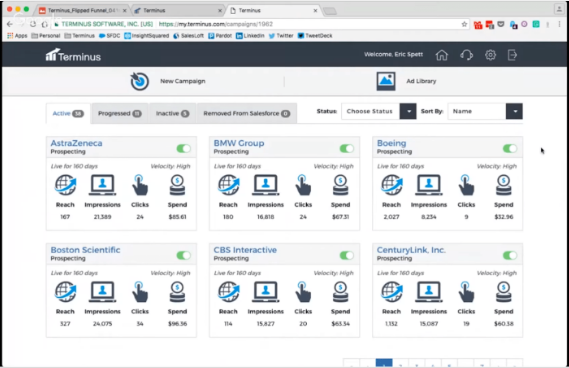Open the Twitter bookmark
Screen dimensions: 569x368
281,36
